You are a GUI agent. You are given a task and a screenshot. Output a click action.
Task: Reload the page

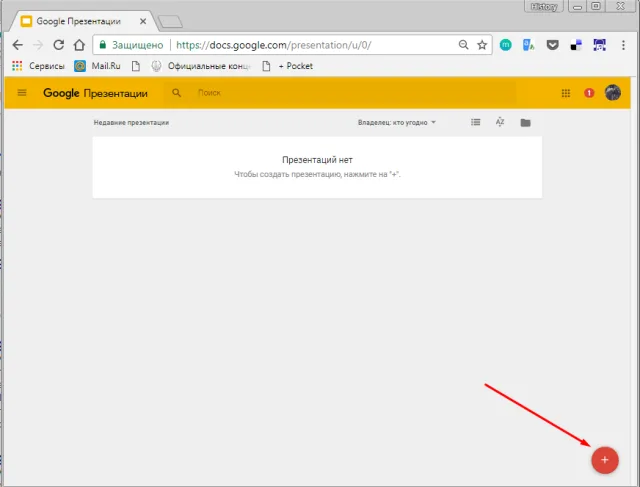[x=59, y=45]
